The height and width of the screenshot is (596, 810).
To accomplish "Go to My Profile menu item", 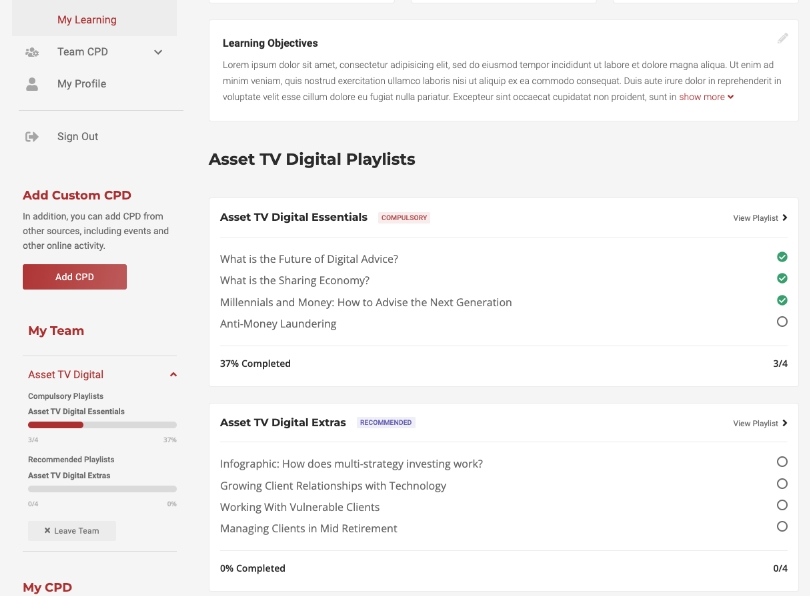I will point(81,84).
